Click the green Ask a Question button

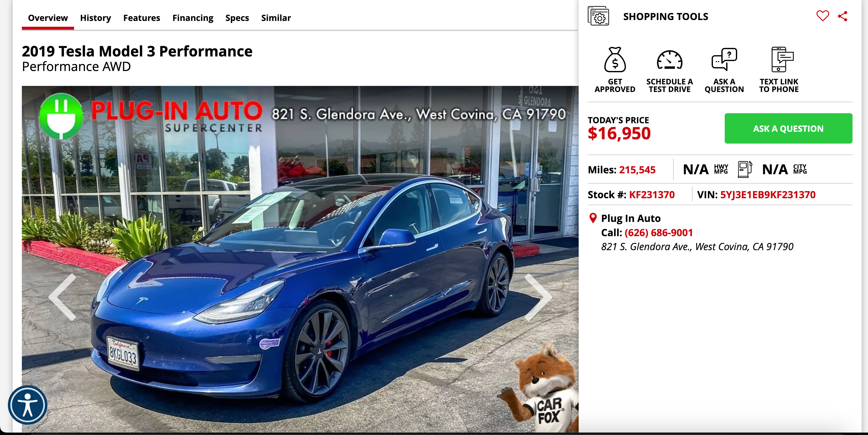(x=788, y=128)
